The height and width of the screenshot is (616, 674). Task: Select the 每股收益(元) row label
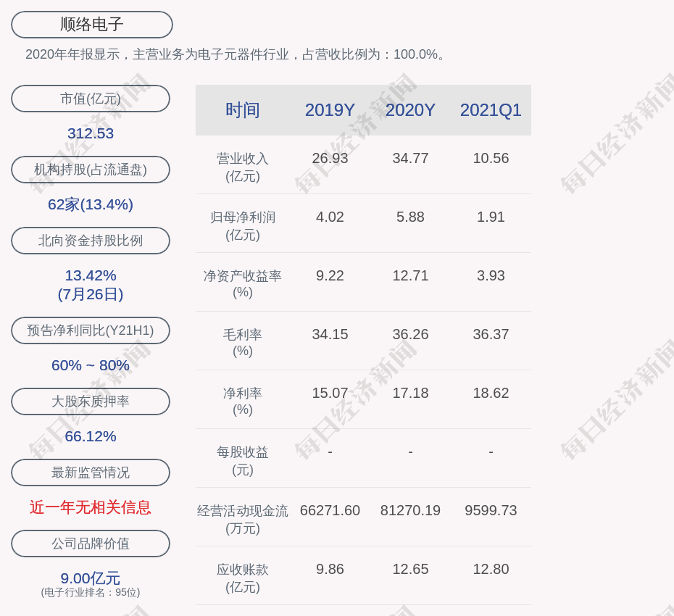(x=243, y=461)
